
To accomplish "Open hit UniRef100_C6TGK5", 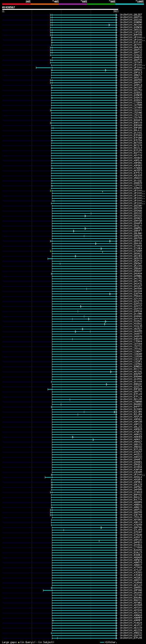I will pos(131,63).
